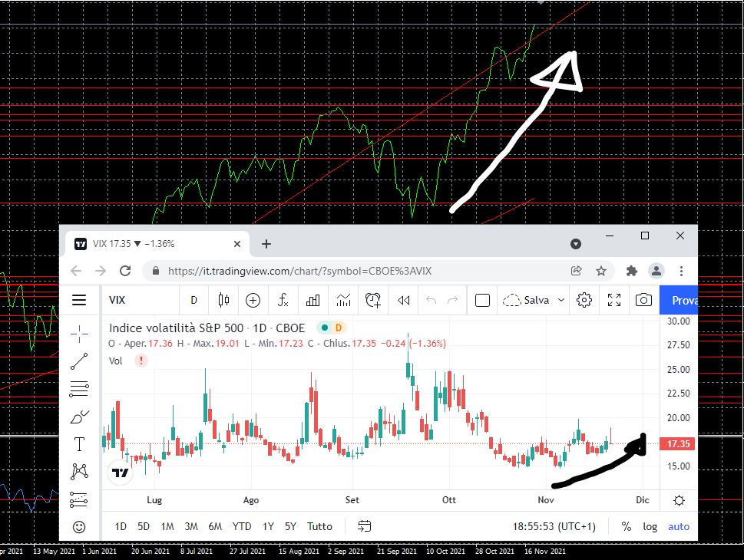Select the 1M date range
744x560 pixels.
(x=167, y=526)
